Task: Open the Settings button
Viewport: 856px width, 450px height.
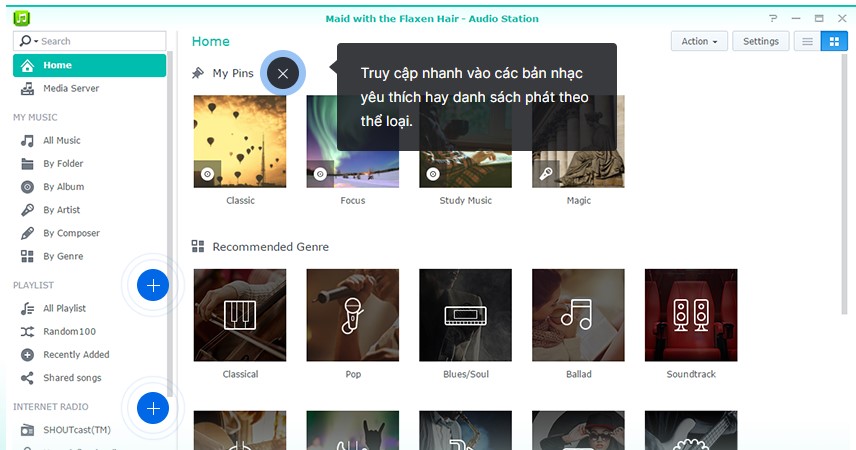Action: 760,41
